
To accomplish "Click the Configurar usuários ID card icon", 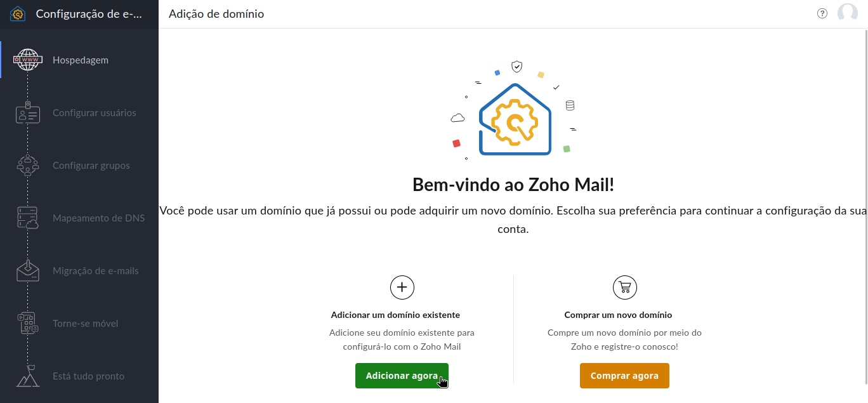I will 28,113.
